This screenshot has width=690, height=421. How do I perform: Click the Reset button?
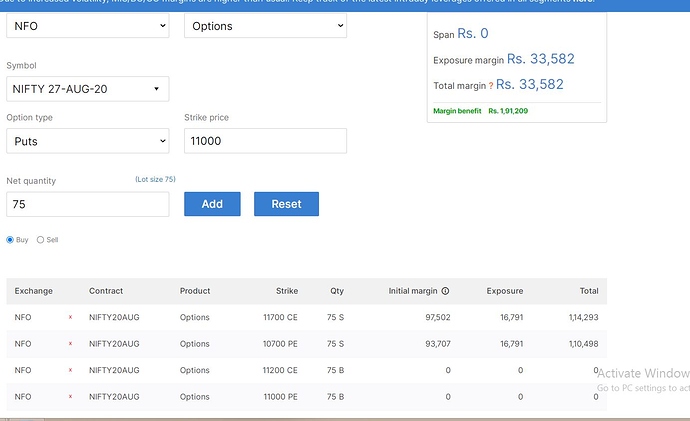286,204
